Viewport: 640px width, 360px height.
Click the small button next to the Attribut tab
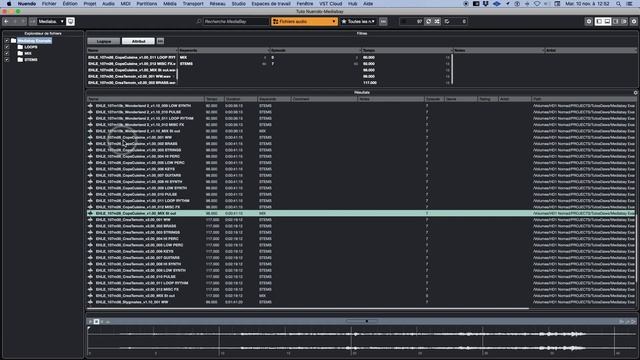160,41
